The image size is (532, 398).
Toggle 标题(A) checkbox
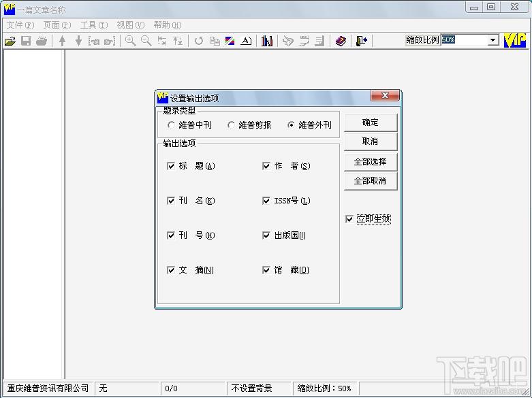(x=171, y=166)
